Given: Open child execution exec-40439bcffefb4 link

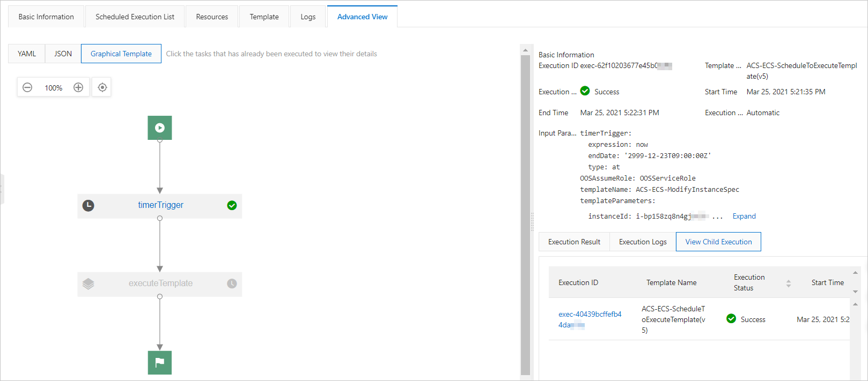Looking at the screenshot, I should click(x=590, y=319).
